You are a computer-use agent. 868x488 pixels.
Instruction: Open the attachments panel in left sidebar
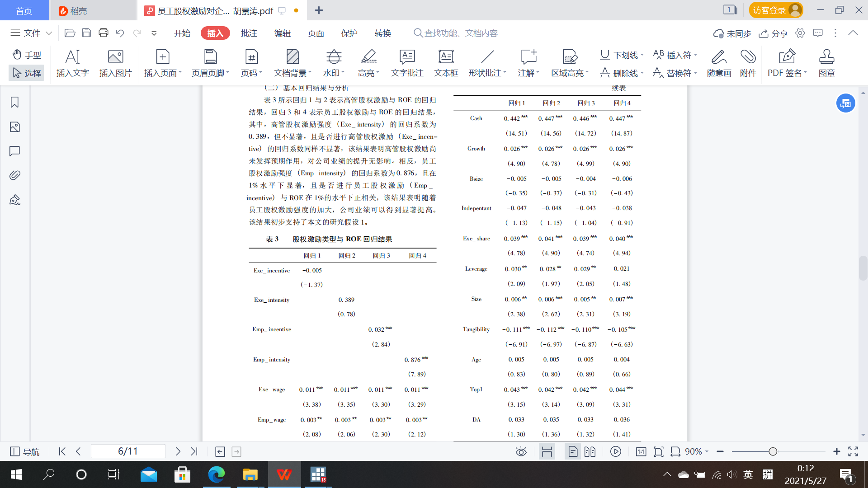(x=14, y=175)
